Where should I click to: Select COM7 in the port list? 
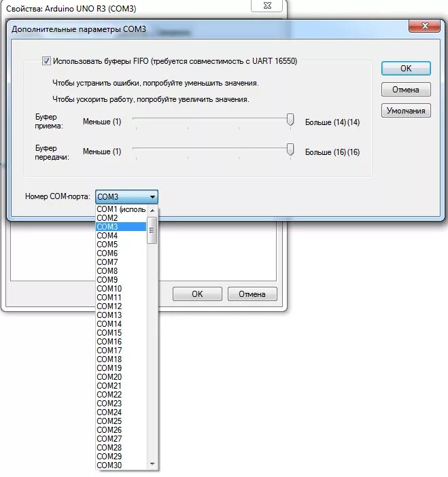tap(121, 262)
